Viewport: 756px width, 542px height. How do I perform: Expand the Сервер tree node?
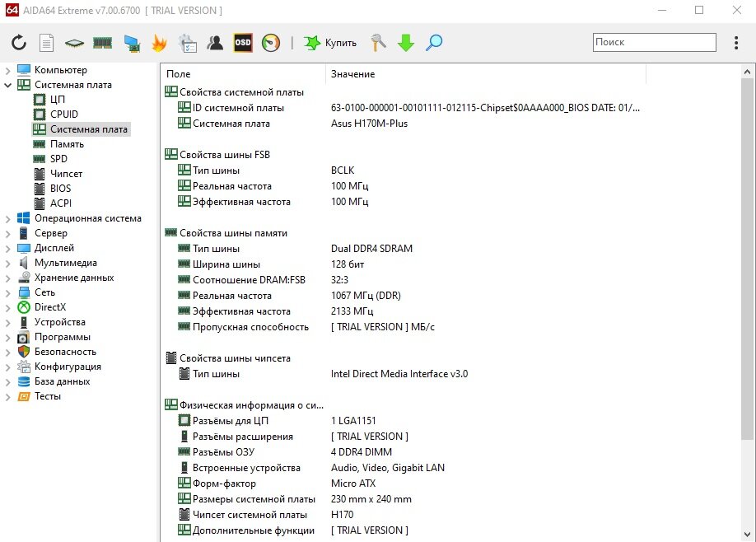click(7, 234)
